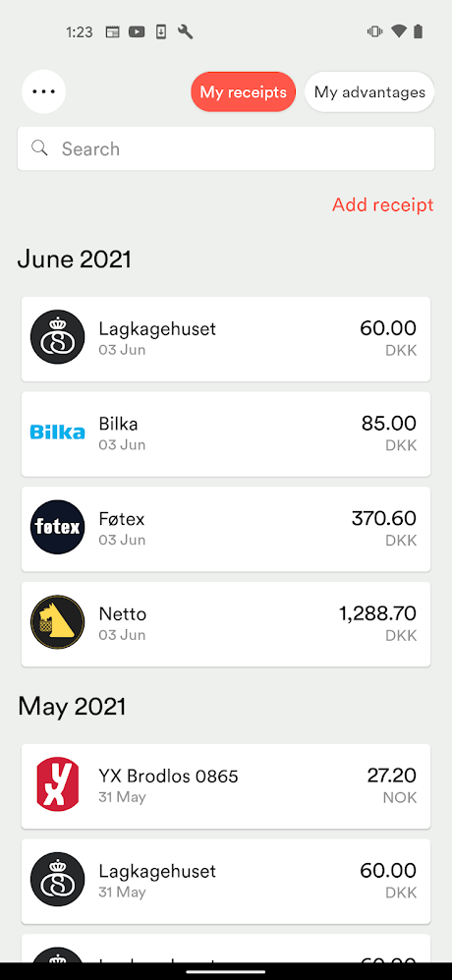Tap the wrench icon in the status bar
This screenshot has width=452, height=980.
pos(185,31)
